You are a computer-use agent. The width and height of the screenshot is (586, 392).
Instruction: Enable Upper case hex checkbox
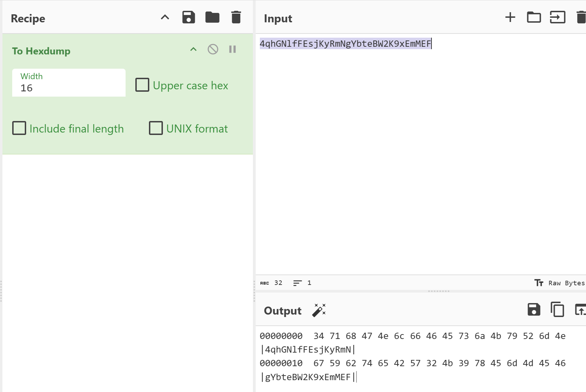click(x=142, y=85)
